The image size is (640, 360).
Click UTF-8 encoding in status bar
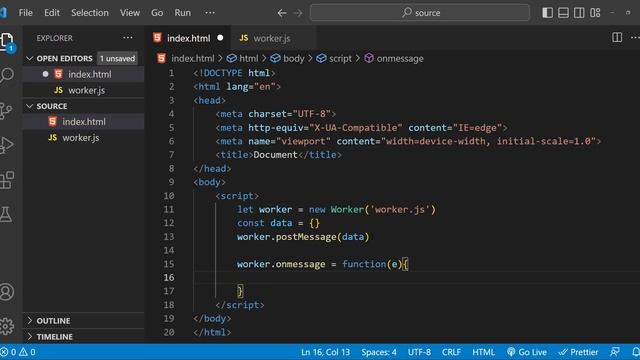419,352
